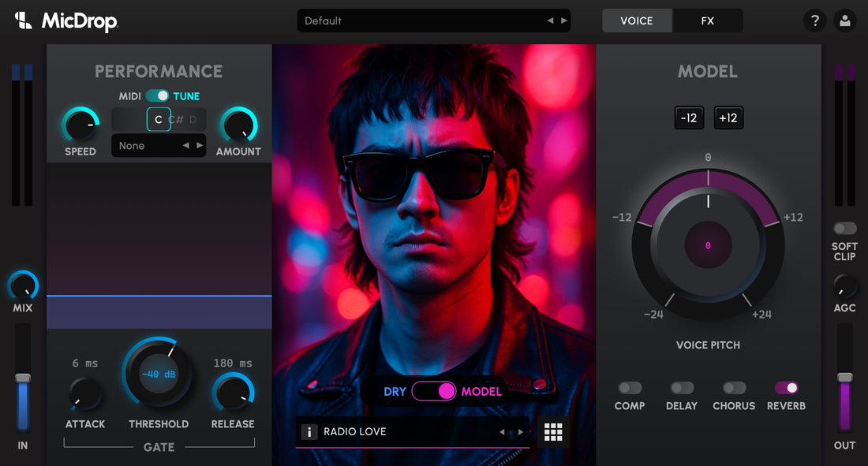
Task: Click next arrow beside RADIO LOVE voice
Action: coord(521,431)
